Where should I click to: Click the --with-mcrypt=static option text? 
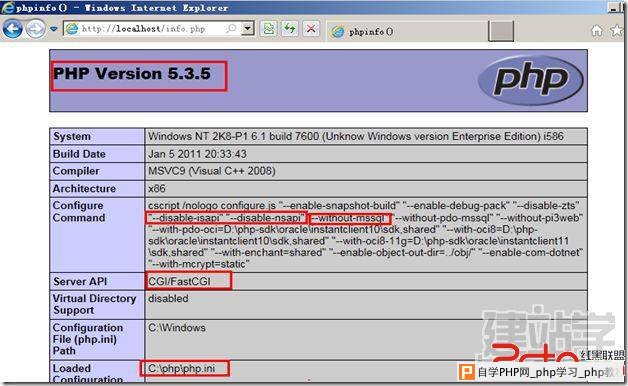pos(199,264)
